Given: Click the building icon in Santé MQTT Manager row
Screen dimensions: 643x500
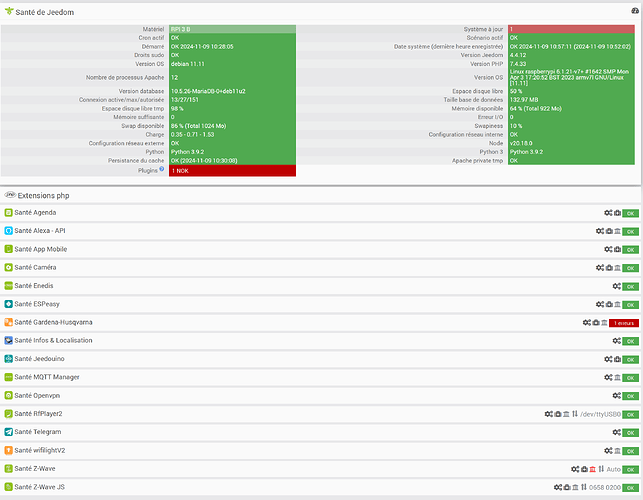Looking at the screenshot, I should pyautogui.click(x=617, y=377).
